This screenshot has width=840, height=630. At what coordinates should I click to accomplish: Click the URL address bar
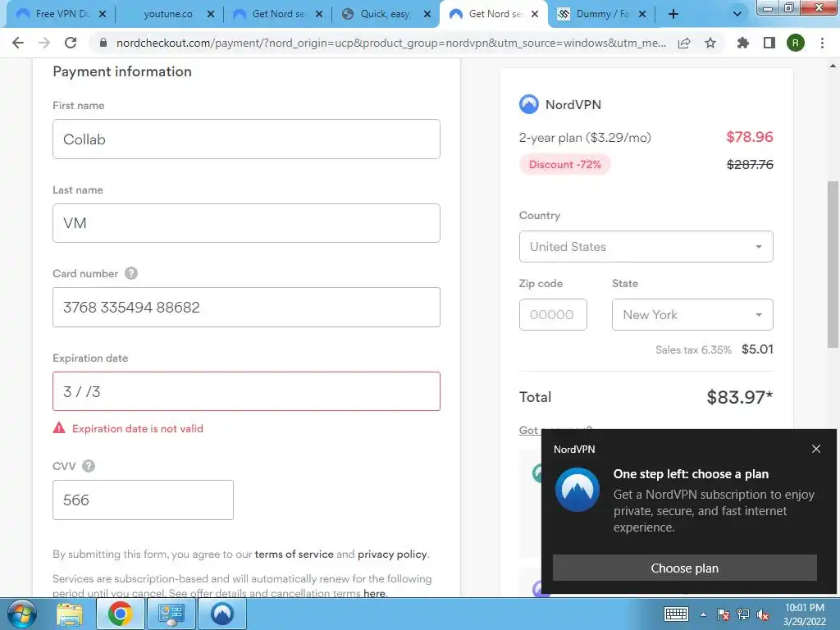391,43
